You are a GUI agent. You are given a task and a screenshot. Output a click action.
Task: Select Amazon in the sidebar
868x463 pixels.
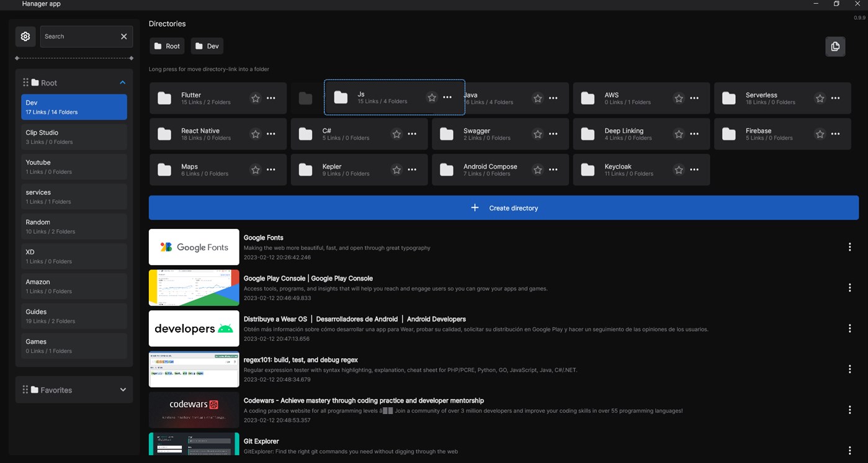[74, 286]
